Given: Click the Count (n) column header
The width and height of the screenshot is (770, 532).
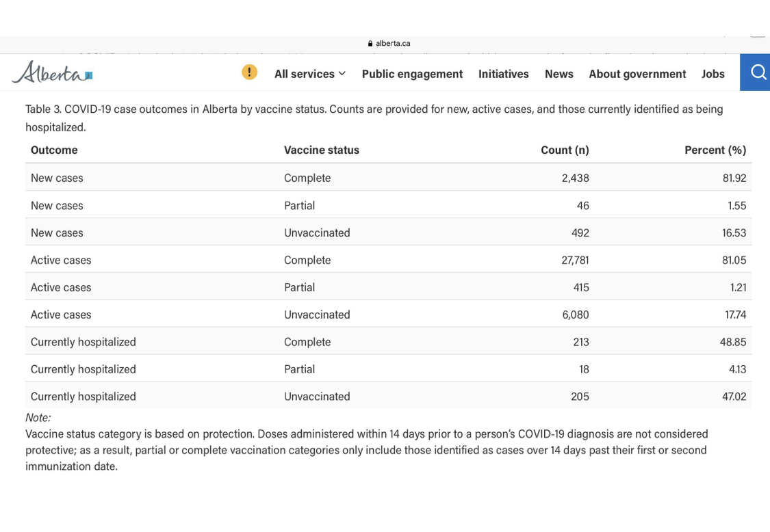Looking at the screenshot, I should tap(564, 150).
